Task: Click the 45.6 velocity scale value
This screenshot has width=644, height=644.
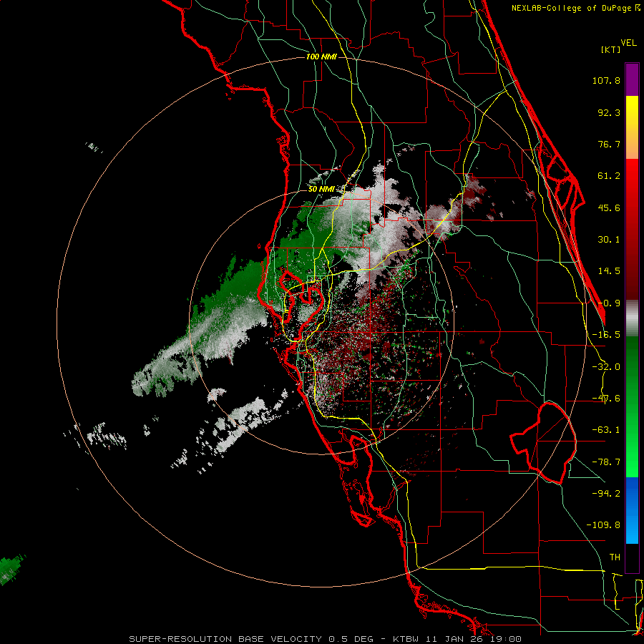Action: click(609, 208)
